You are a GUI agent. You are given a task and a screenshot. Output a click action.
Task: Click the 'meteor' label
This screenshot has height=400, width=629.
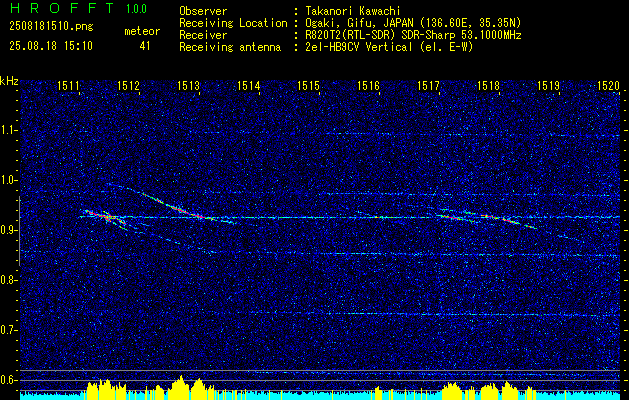(142, 31)
